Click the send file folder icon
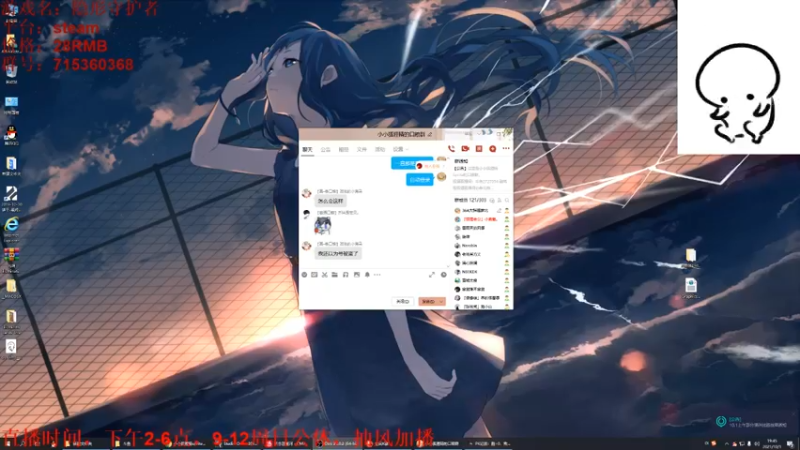 tap(335, 274)
